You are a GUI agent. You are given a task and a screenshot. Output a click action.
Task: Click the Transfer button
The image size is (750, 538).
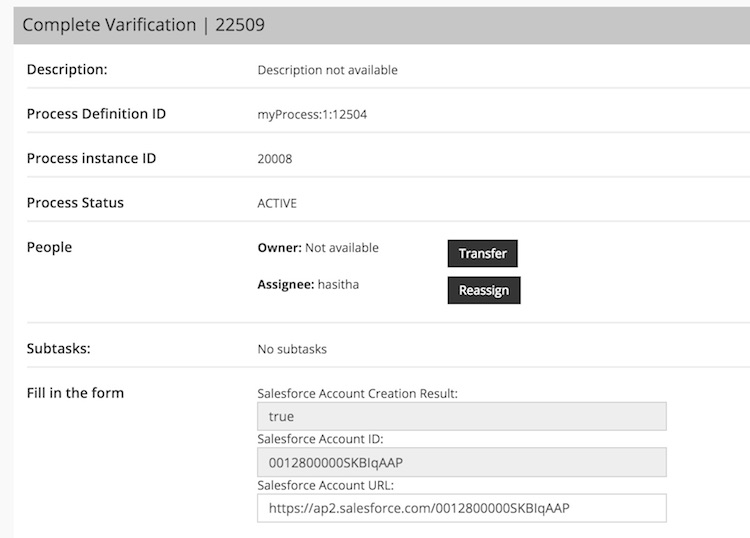[x=482, y=253]
